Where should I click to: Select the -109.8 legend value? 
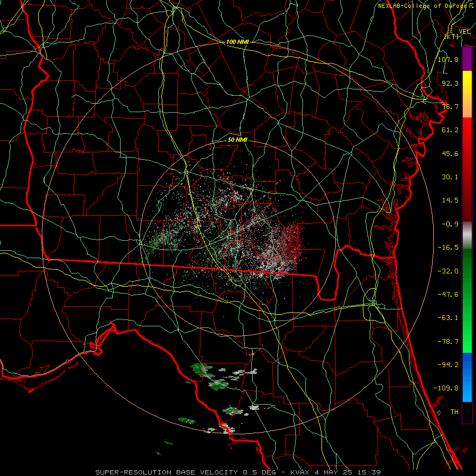point(446,388)
